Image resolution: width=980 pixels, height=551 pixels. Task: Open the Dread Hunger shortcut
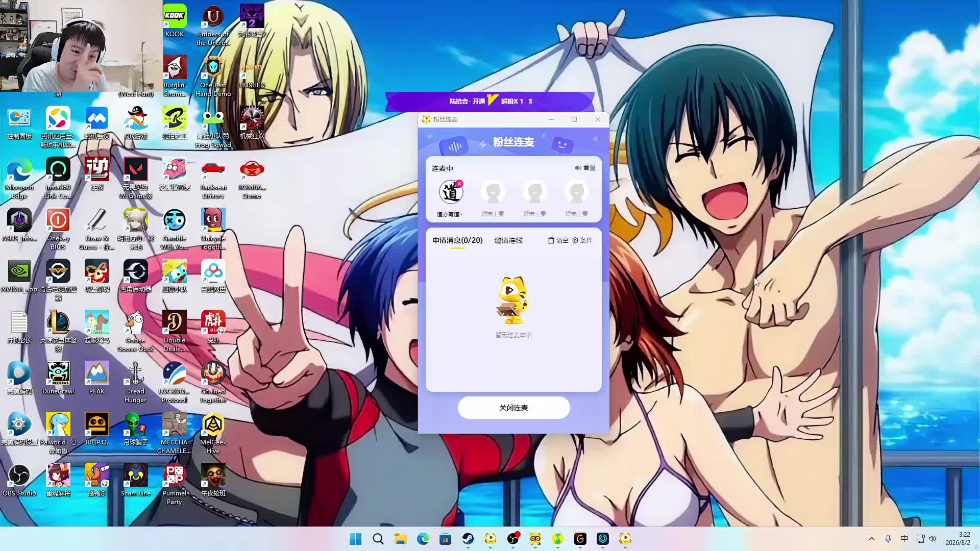(x=136, y=382)
